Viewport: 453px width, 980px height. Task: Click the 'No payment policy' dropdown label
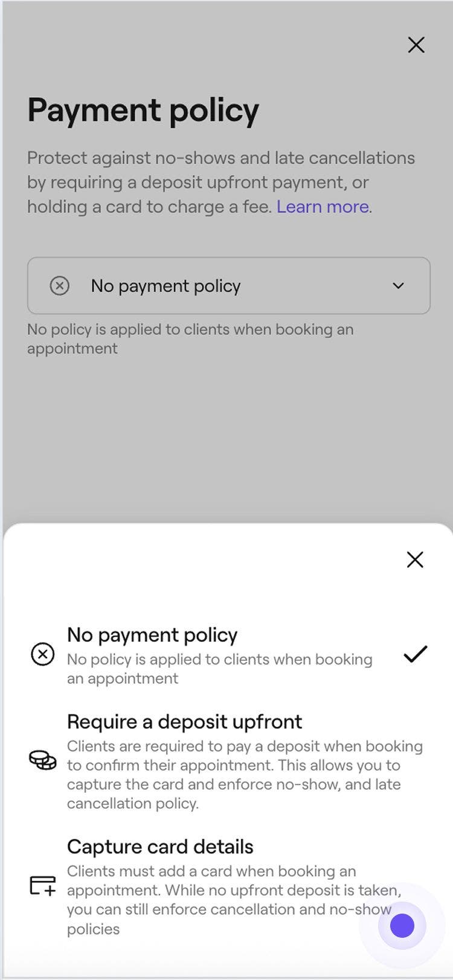165,286
